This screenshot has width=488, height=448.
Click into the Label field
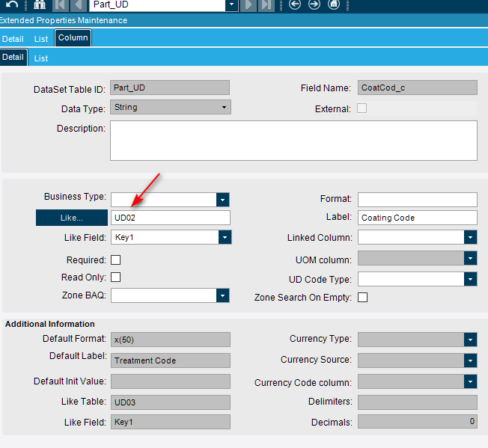click(417, 218)
